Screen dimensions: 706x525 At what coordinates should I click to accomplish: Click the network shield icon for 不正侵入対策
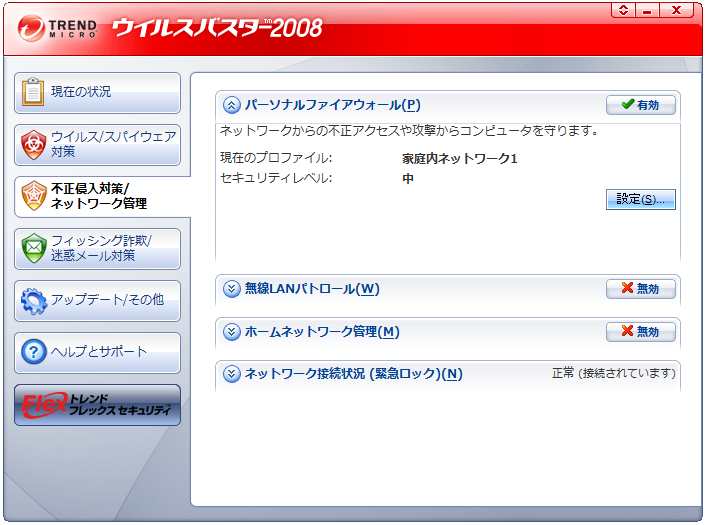click(34, 196)
